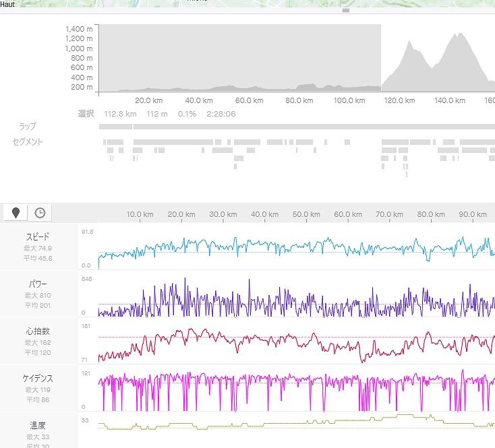
Task: Click the longest segment bar in top row
Action: pos(173,142)
